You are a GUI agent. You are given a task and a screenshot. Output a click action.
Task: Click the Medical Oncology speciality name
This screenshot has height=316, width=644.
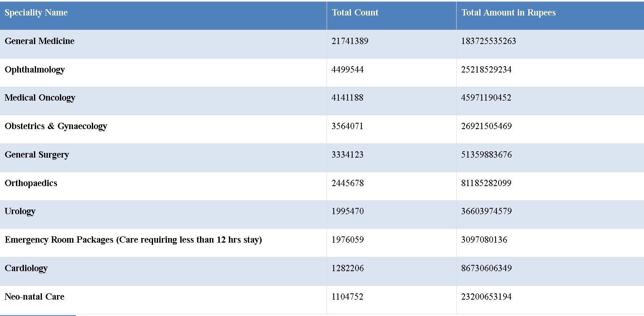pyautogui.click(x=40, y=98)
